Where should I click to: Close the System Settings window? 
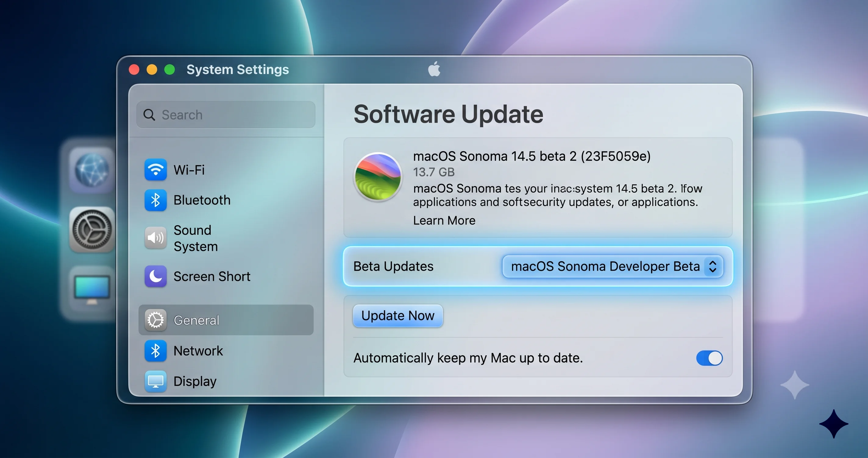pyautogui.click(x=134, y=69)
